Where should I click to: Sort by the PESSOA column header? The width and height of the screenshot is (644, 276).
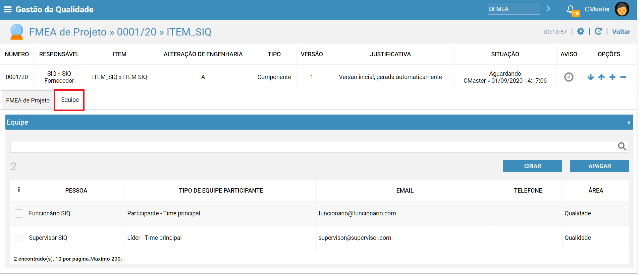coord(76,191)
